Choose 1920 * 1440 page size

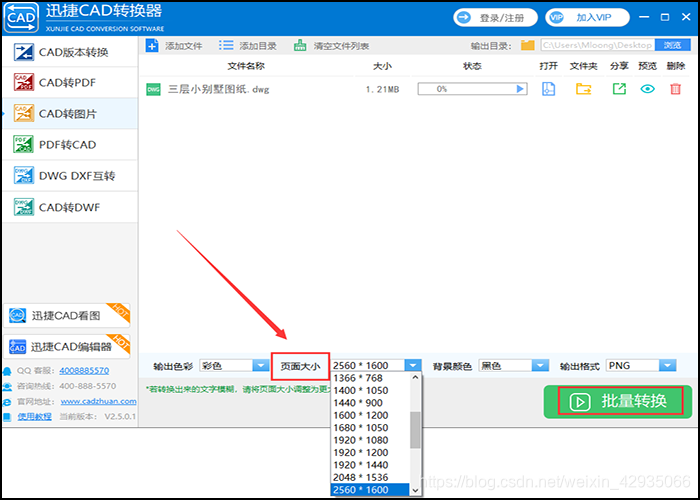(370, 465)
